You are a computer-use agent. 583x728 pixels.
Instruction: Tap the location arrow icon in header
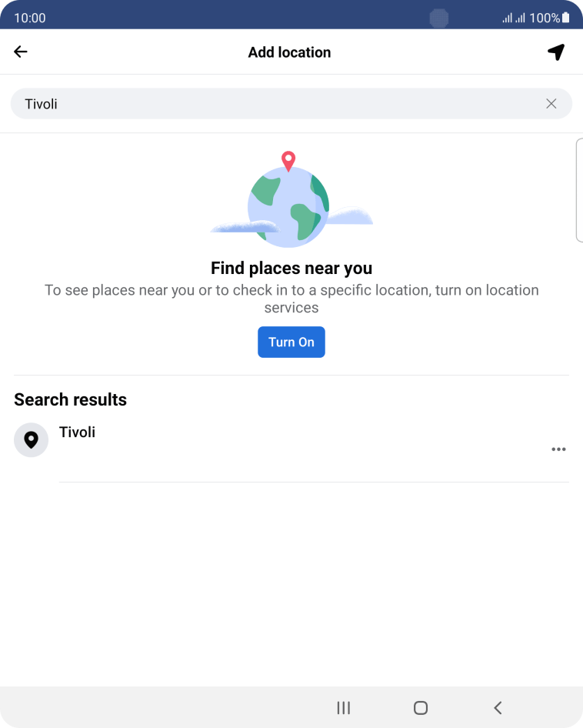click(x=556, y=52)
